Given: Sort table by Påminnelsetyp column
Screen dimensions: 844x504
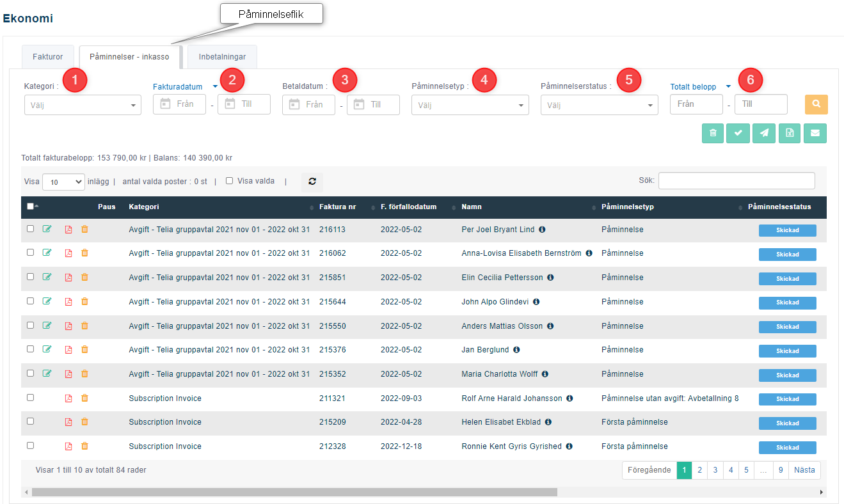Looking at the screenshot, I should pyautogui.click(x=670, y=207).
